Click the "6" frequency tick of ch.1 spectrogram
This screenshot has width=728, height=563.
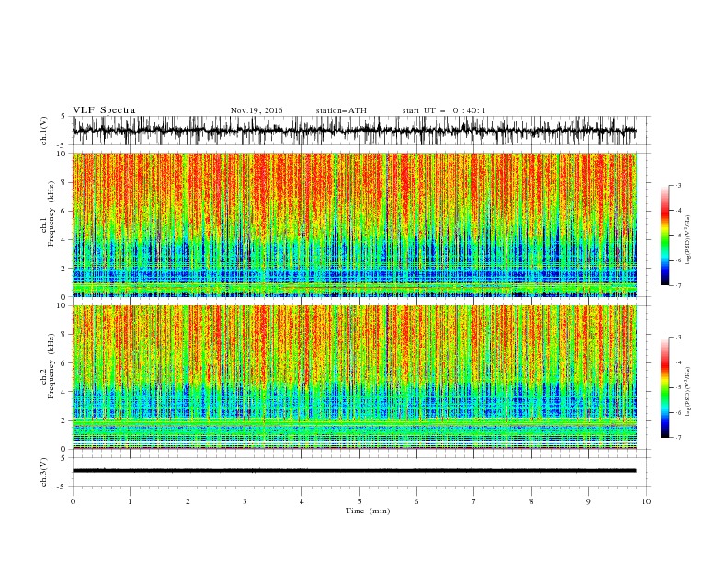[63, 211]
